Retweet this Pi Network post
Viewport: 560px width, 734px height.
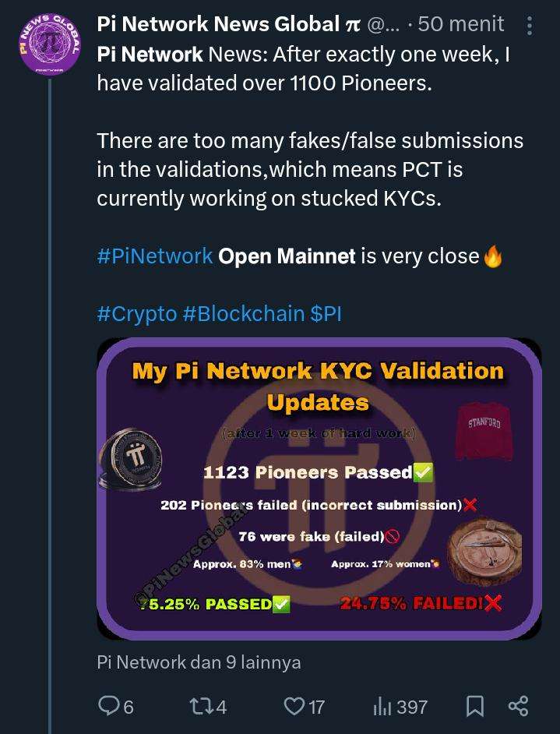point(200,706)
